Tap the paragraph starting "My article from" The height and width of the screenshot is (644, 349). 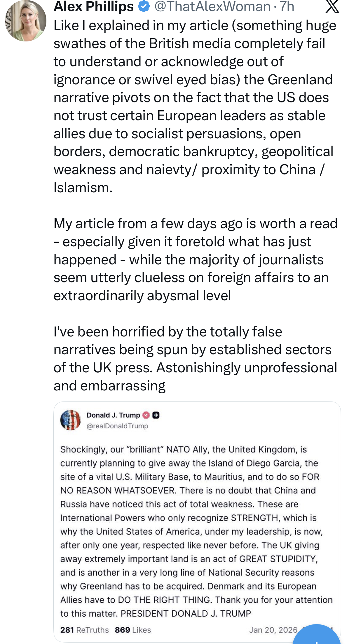click(x=193, y=259)
